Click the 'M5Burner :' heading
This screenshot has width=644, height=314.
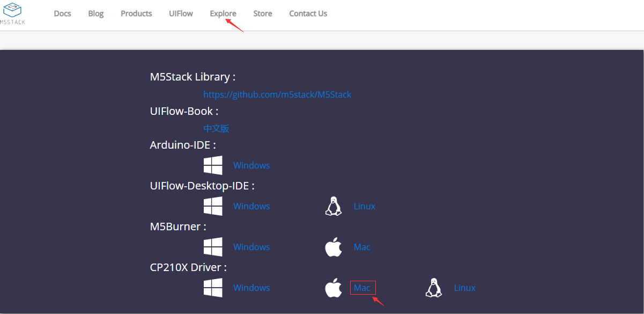tap(178, 227)
